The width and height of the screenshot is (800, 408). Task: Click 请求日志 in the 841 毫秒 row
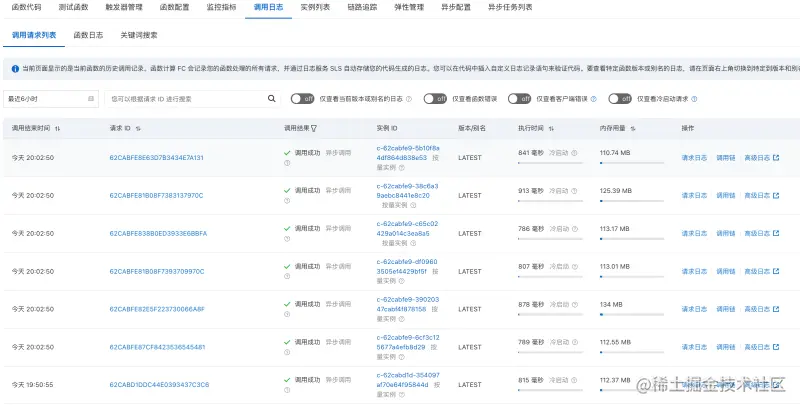pos(694,158)
